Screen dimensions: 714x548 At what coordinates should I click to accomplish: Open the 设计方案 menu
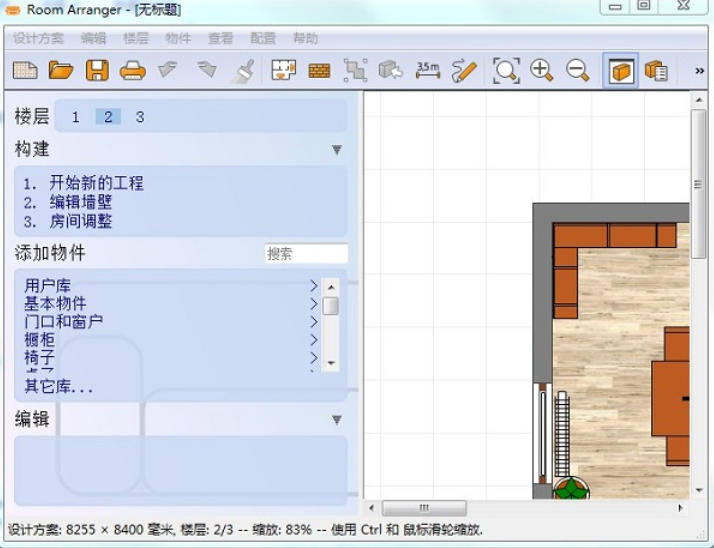coord(38,38)
